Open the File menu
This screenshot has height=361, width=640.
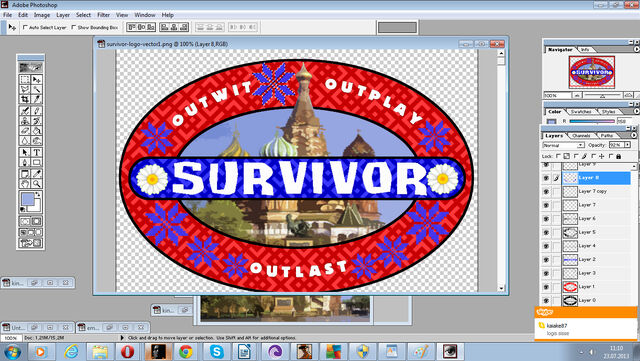(7, 15)
